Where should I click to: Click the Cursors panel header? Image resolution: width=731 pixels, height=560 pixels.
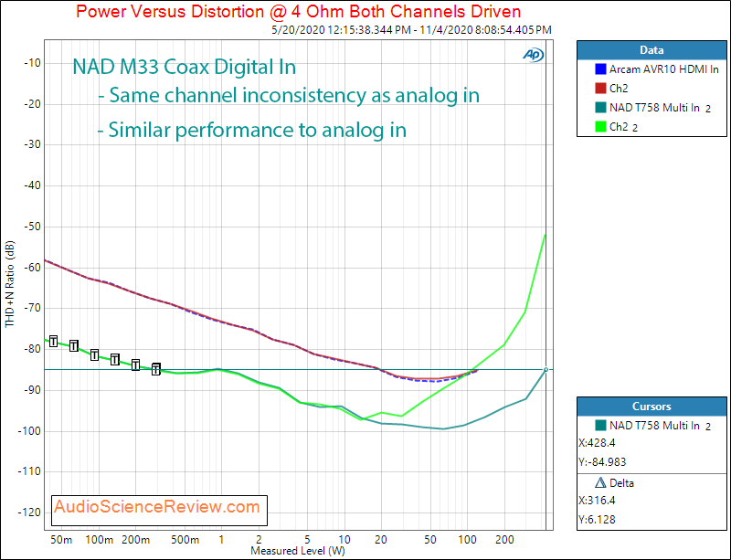tap(652, 407)
